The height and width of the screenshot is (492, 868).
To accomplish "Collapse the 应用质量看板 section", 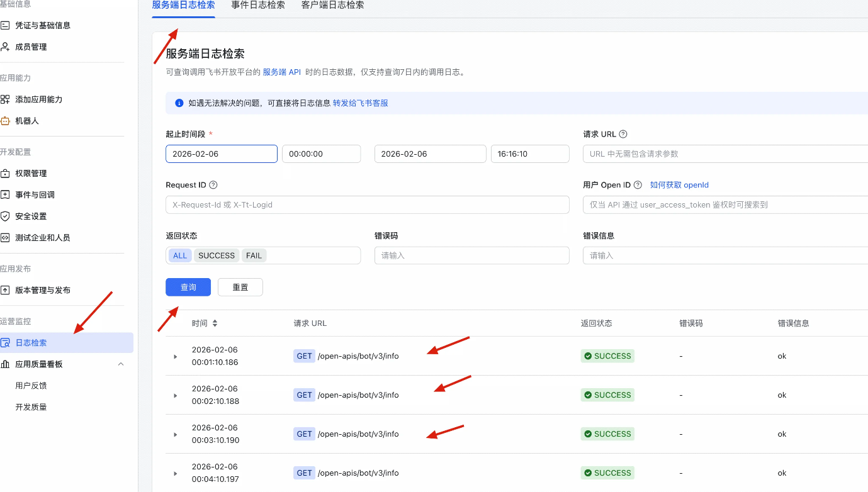I will (x=120, y=364).
